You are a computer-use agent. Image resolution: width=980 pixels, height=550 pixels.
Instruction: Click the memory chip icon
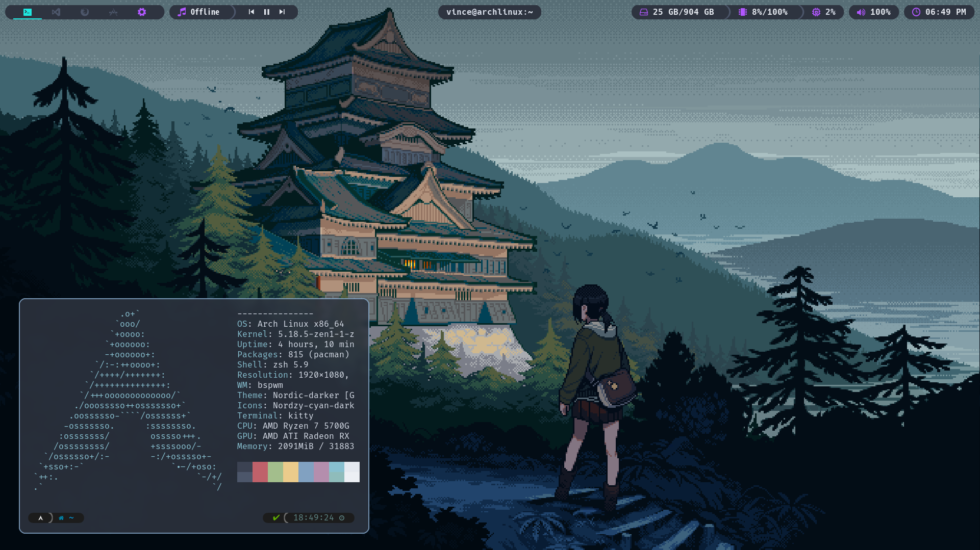point(743,12)
